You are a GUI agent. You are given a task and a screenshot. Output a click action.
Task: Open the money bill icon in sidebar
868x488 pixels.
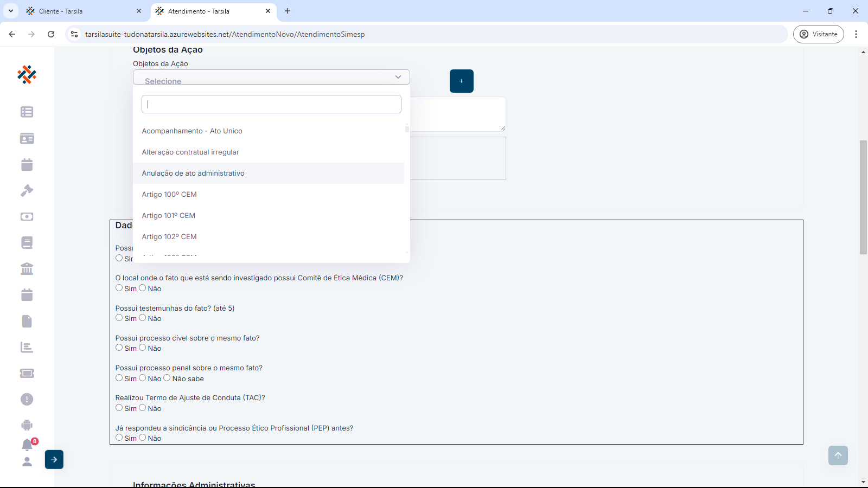27,216
